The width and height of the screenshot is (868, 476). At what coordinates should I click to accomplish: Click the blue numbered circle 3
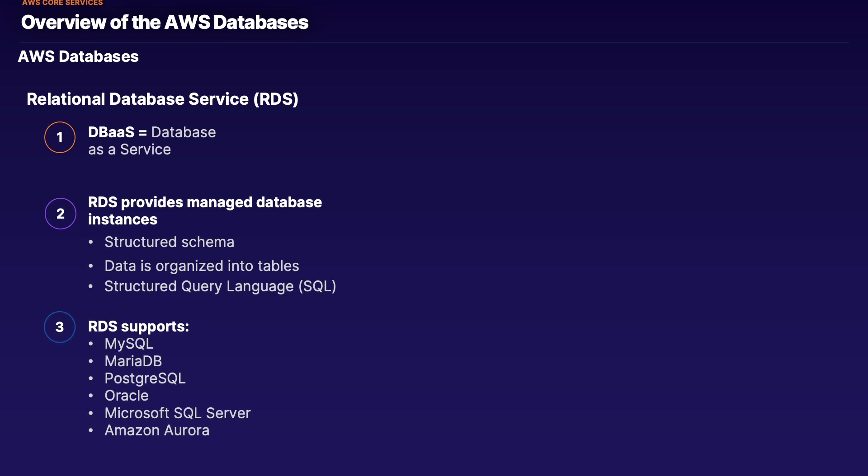click(60, 327)
